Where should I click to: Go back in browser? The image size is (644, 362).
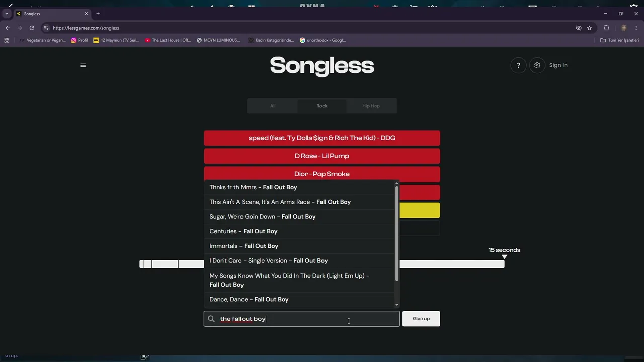[8, 28]
